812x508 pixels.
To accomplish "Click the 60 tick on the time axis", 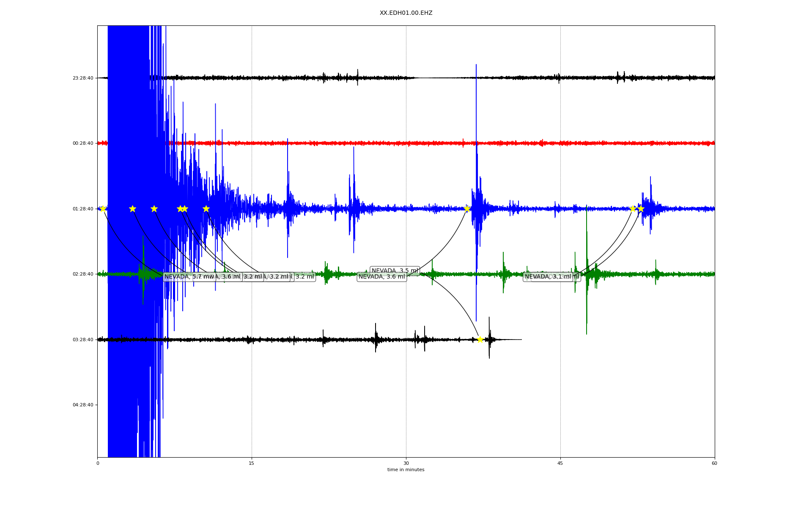I will tap(714, 463).
